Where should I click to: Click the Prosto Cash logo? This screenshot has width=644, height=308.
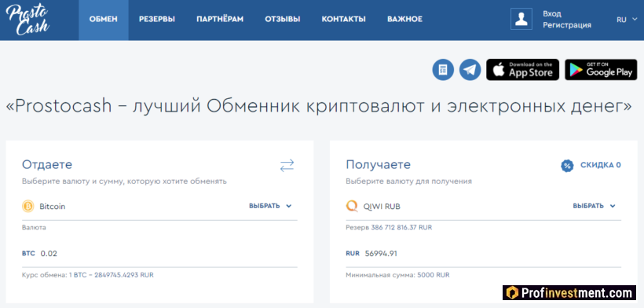[27, 20]
